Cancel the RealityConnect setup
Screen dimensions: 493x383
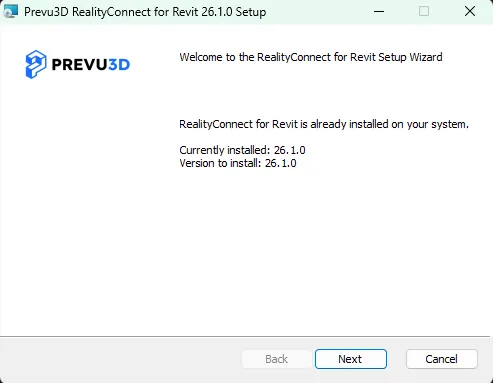441,359
